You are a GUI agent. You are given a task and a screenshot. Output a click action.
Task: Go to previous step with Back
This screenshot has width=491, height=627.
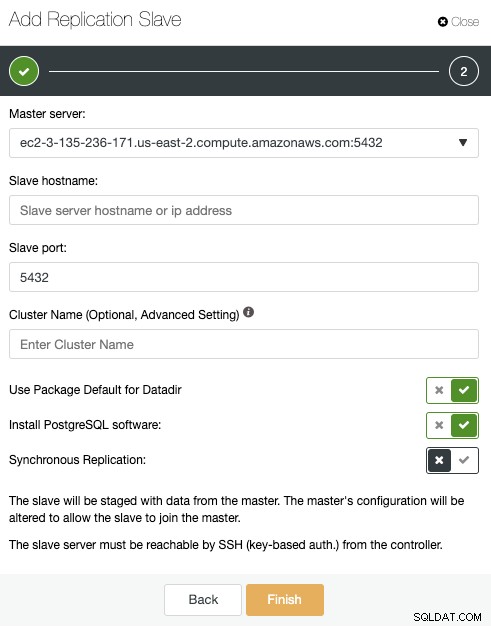(203, 600)
